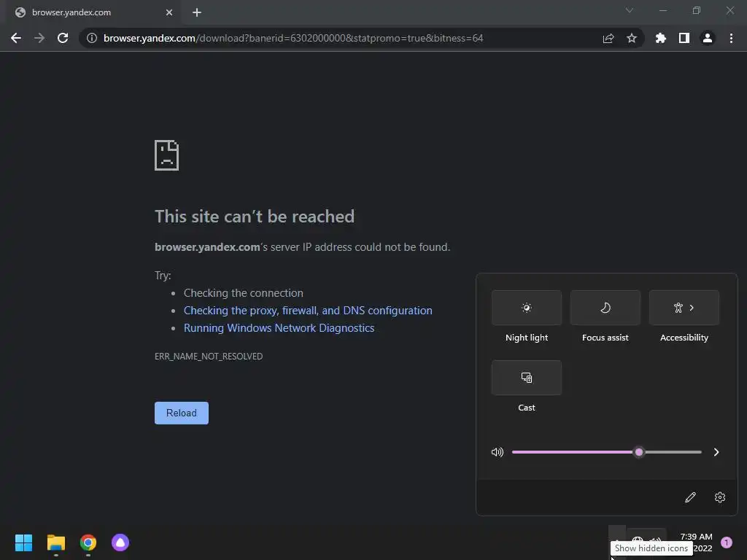Close the browser.yandex.com tab
This screenshot has width=747, height=560.
169,12
